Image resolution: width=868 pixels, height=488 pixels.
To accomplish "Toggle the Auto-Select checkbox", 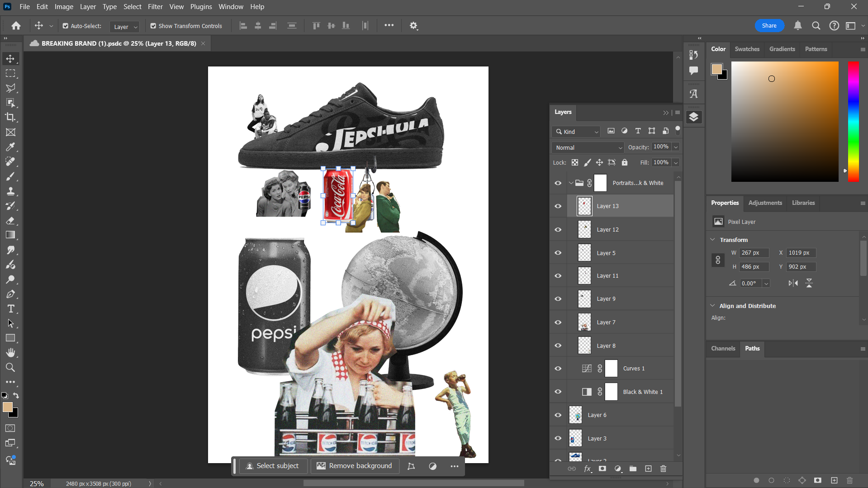I will point(66,26).
